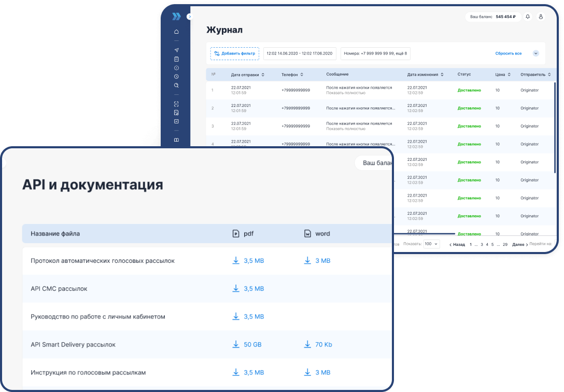Go to page 29 in pagination
The width and height of the screenshot is (564, 392).
click(x=505, y=244)
